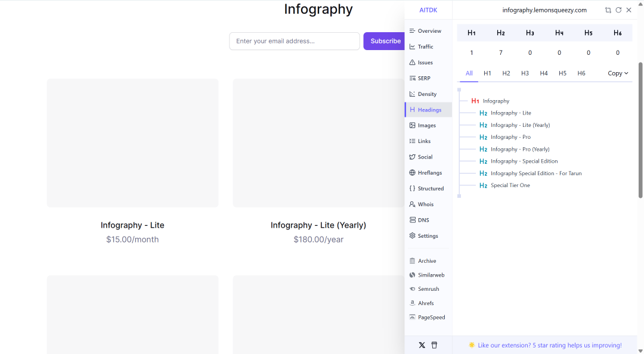Switch to the All headings tab
The width and height of the screenshot is (644, 354).
pyautogui.click(x=469, y=73)
